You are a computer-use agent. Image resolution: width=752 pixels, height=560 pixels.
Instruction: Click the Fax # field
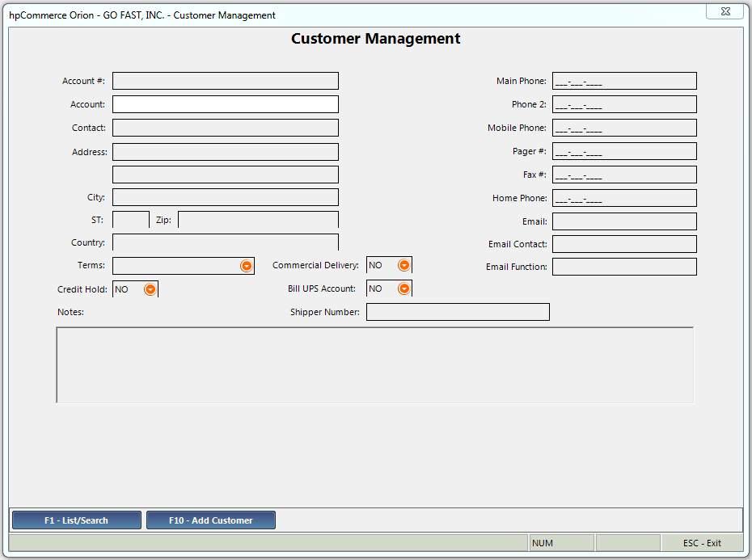(623, 174)
